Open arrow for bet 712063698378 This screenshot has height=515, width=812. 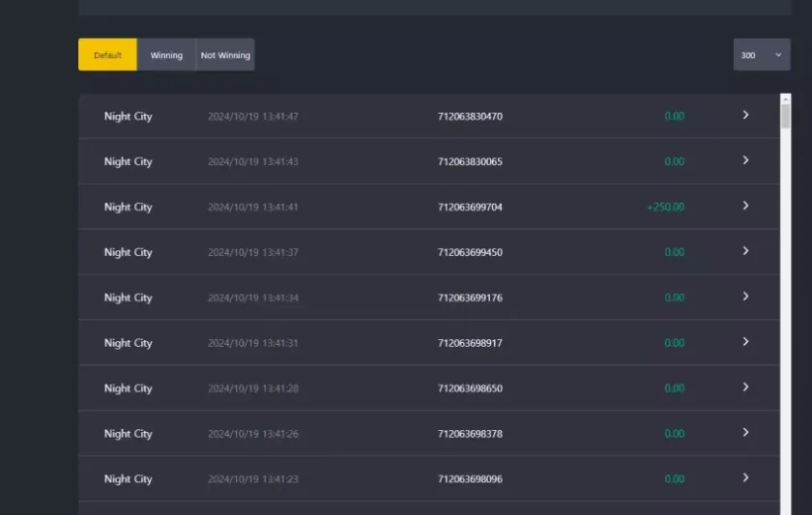click(x=745, y=433)
